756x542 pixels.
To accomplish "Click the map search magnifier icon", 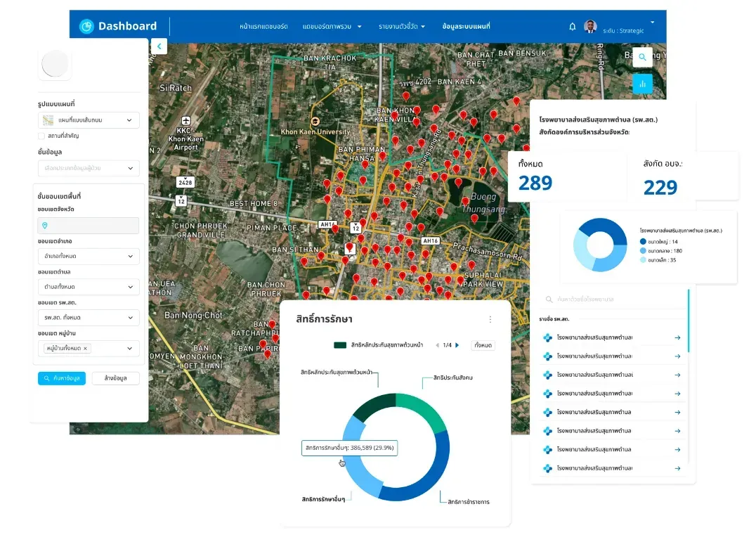I will (x=642, y=57).
